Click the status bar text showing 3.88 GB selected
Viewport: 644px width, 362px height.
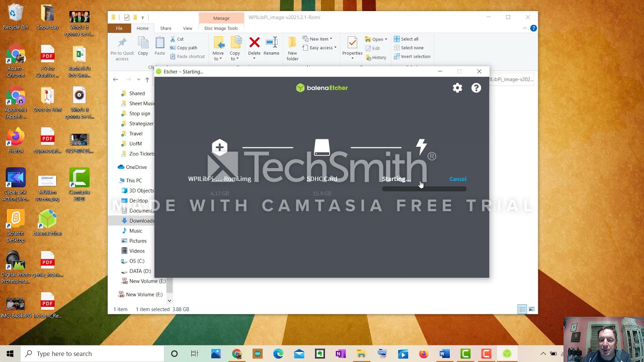coord(162,309)
